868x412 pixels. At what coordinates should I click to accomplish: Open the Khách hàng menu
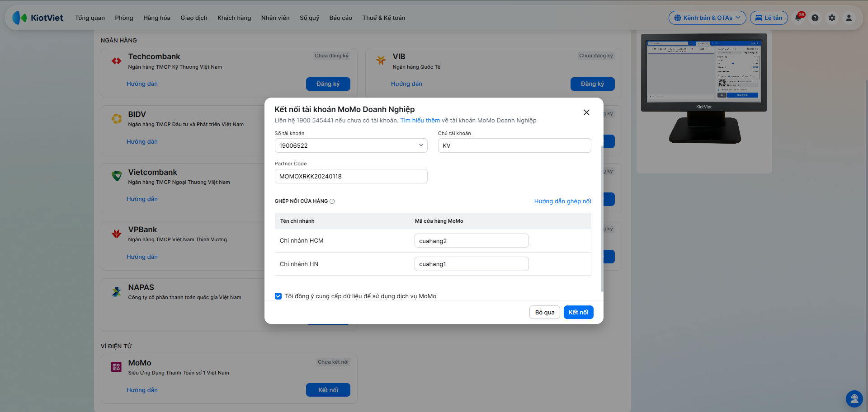point(234,18)
